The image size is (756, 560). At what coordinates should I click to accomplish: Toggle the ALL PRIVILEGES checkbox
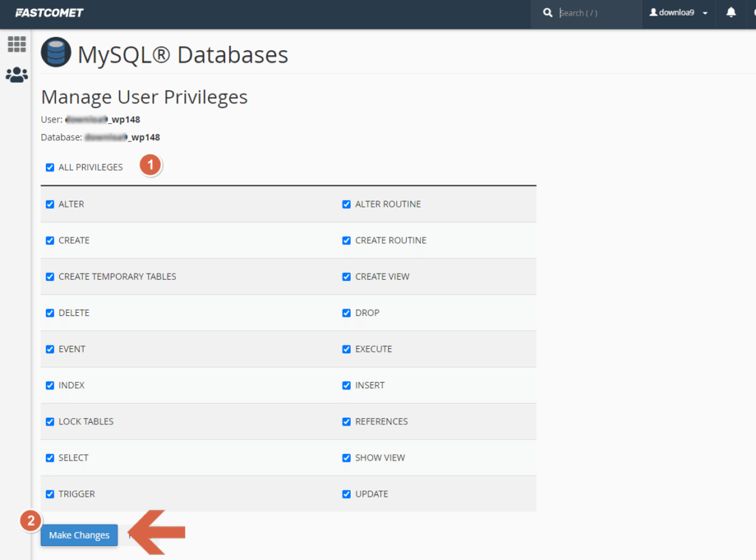click(50, 167)
